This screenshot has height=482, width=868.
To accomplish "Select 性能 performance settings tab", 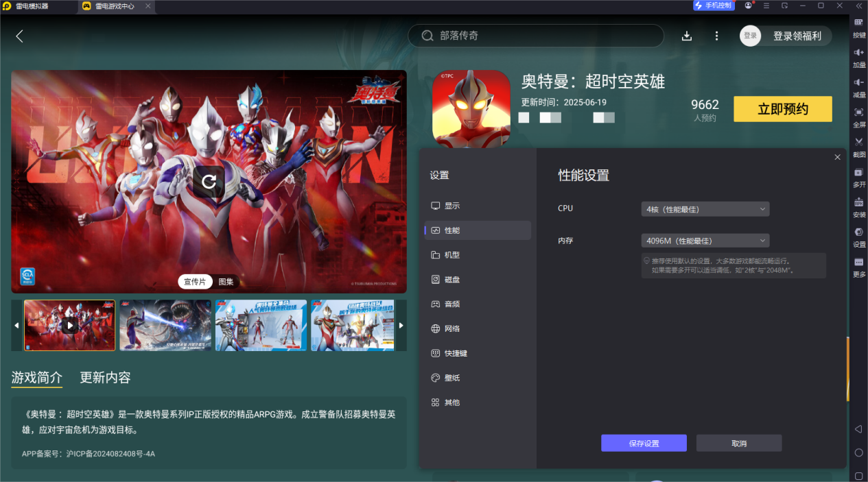I will tap(478, 230).
